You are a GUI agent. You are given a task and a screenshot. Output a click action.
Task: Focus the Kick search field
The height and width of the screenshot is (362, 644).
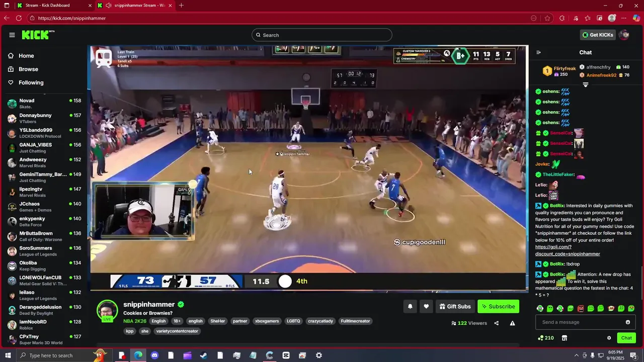[x=322, y=35]
